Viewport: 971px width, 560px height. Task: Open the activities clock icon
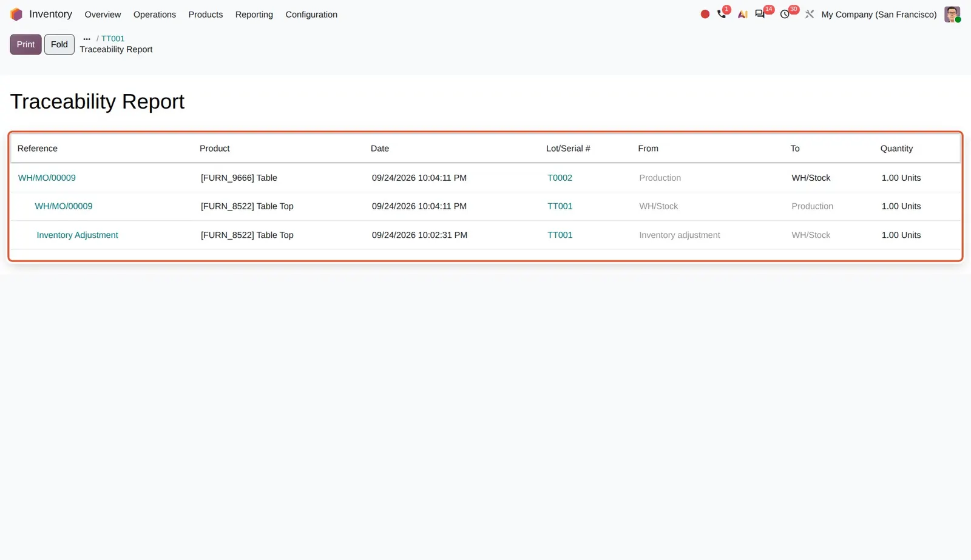tap(785, 14)
